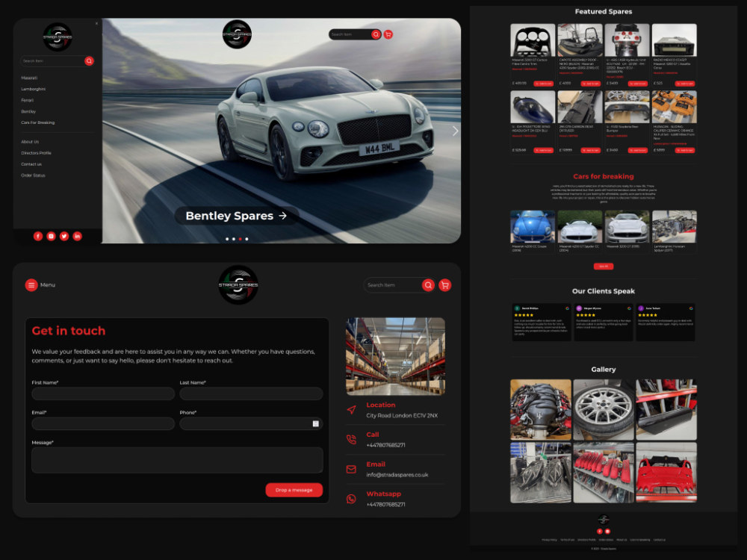Add the blue headlight to cart

click(x=544, y=150)
